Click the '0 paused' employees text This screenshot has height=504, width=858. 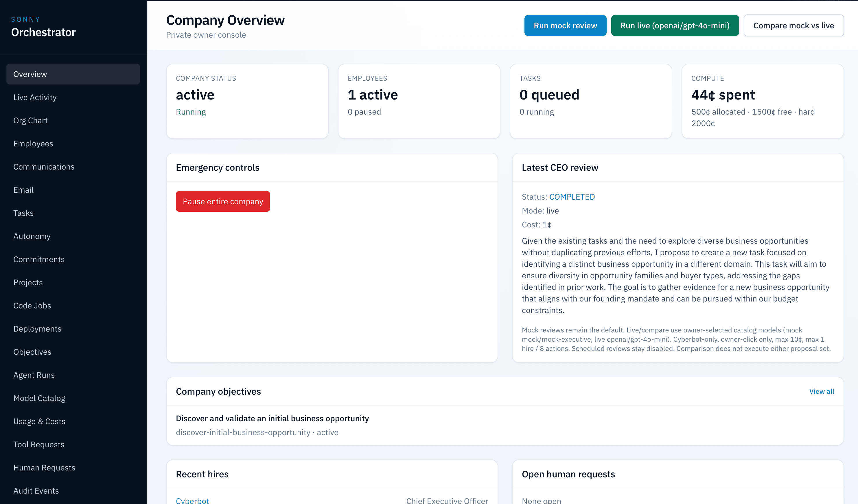point(364,112)
